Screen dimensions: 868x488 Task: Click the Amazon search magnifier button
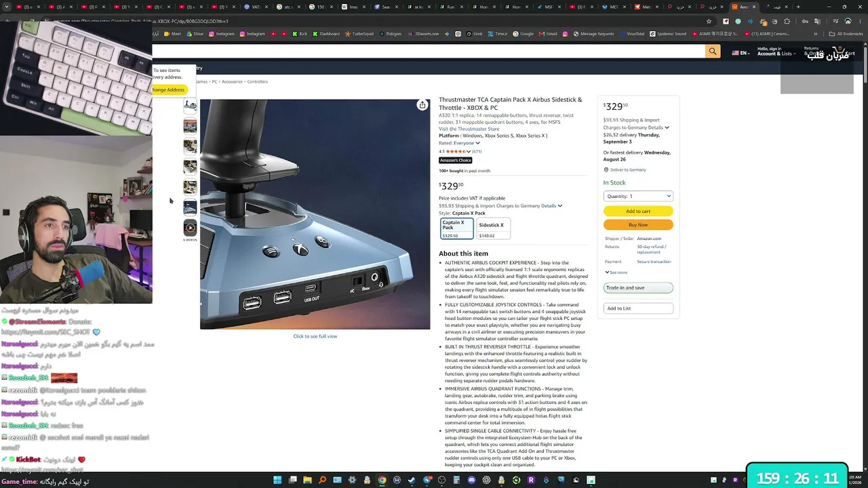point(712,52)
